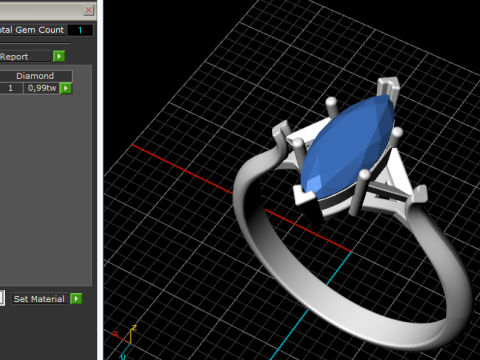Click the Total Gem Count value field
Viewport: 480px width, 360px height.
click(x=80, y=30)
